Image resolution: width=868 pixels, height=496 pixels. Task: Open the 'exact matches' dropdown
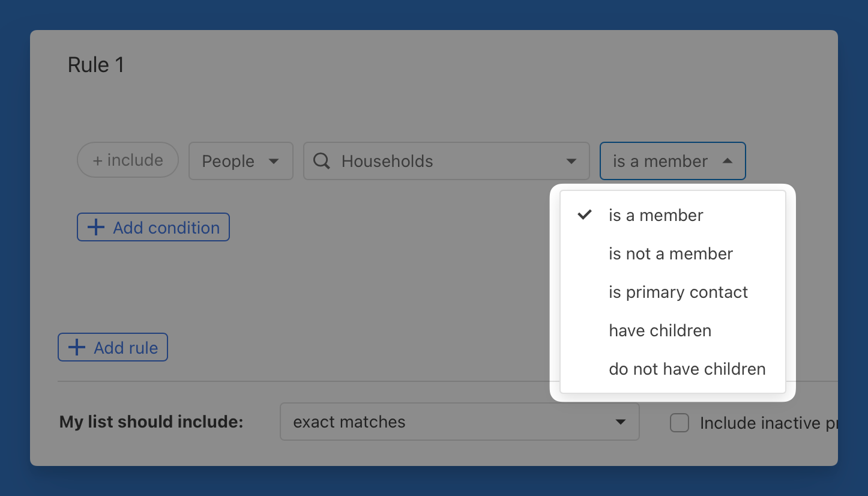point(459,422)
